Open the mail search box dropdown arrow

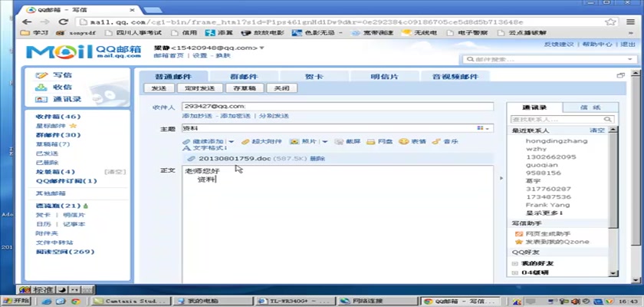click(x=630, y=60)
